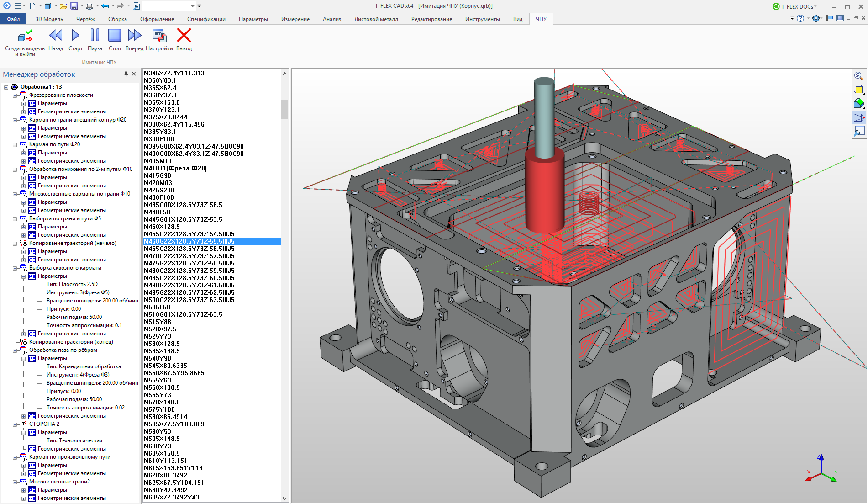Click the document settings wrench icon

tap(137, 6)
